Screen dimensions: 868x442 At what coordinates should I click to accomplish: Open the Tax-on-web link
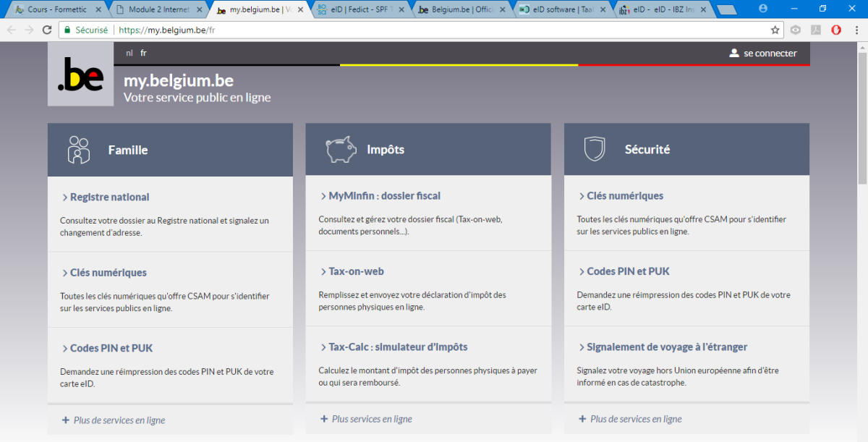click(x=356, y=271)
